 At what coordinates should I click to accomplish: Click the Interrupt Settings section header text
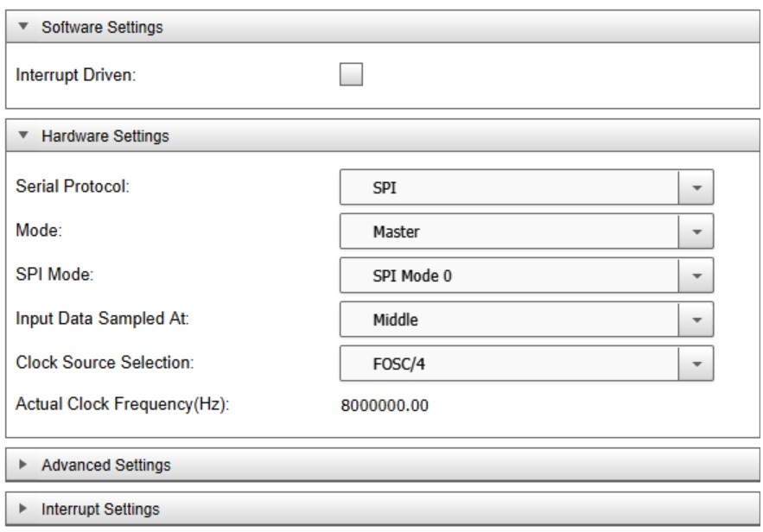point(103,508)
